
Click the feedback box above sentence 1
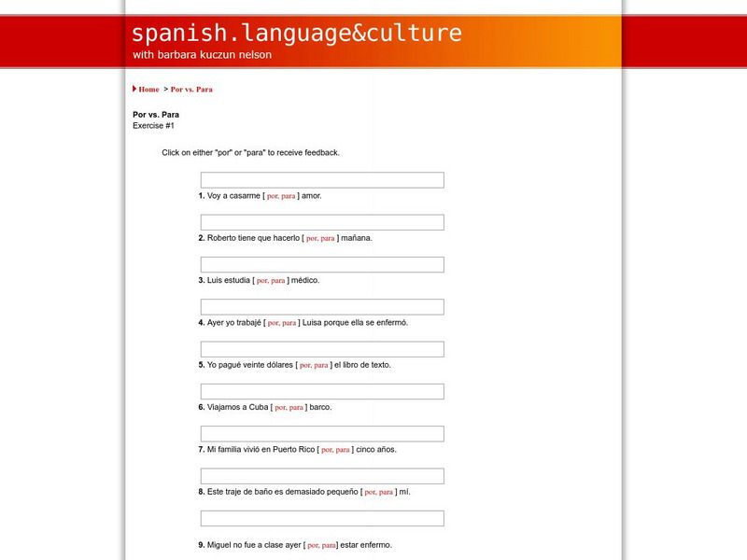pyautogui.click(x=322, y=180)
